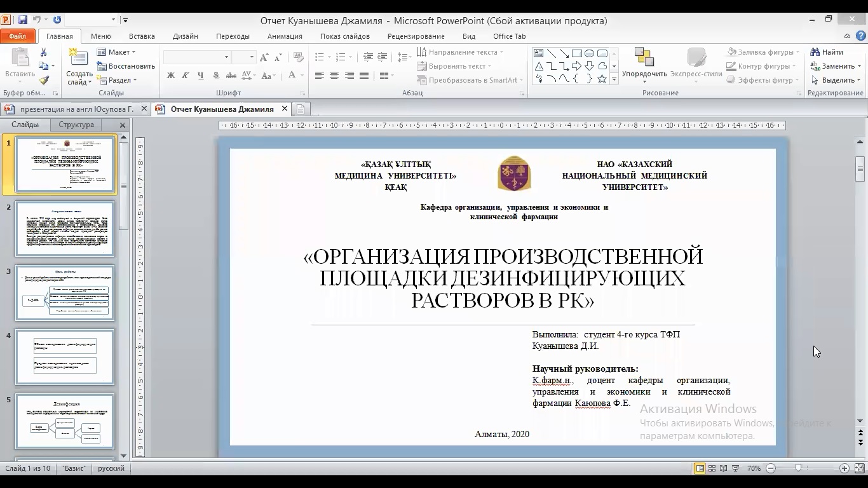Toggle bold Ж formatting

[x=170, y=76]
